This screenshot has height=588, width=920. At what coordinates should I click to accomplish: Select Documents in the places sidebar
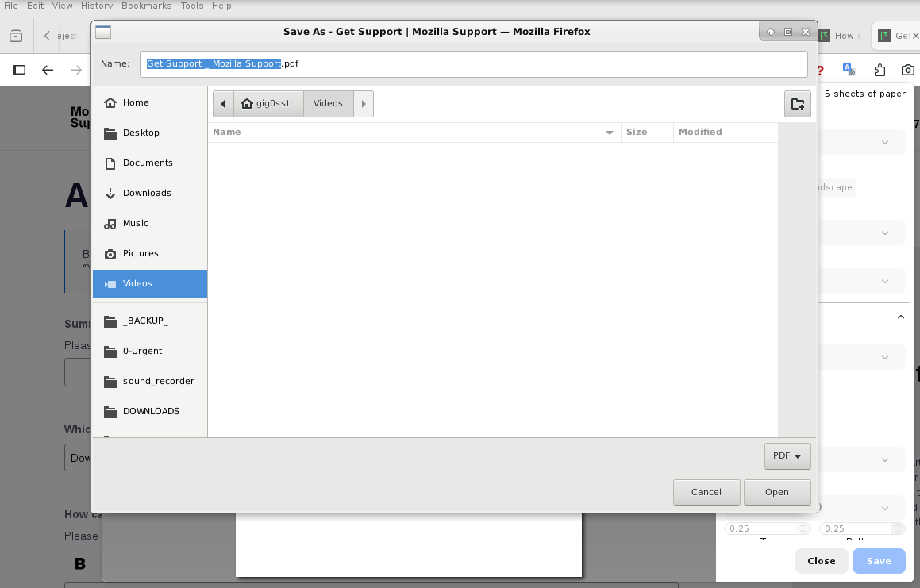(149, 163)
